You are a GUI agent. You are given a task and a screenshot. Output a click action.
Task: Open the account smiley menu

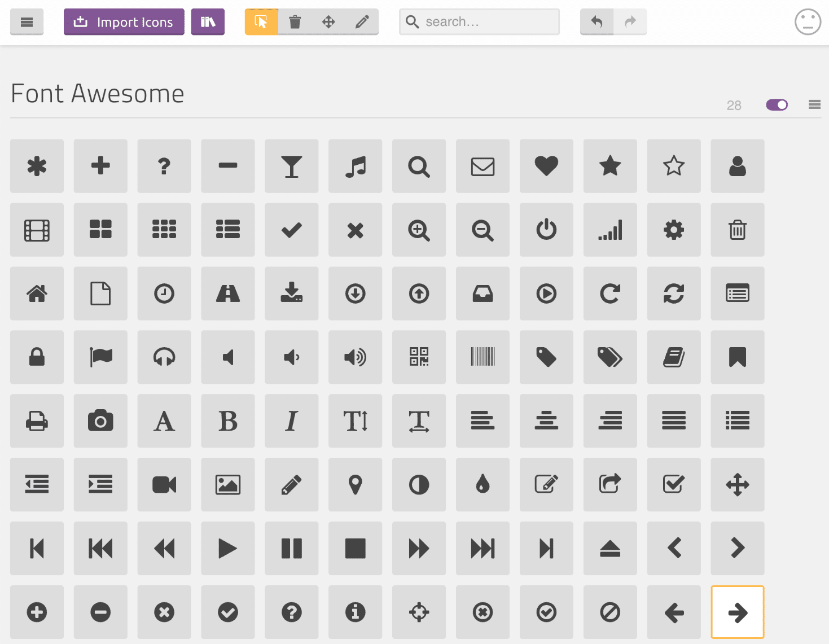(x=808, y=21)
